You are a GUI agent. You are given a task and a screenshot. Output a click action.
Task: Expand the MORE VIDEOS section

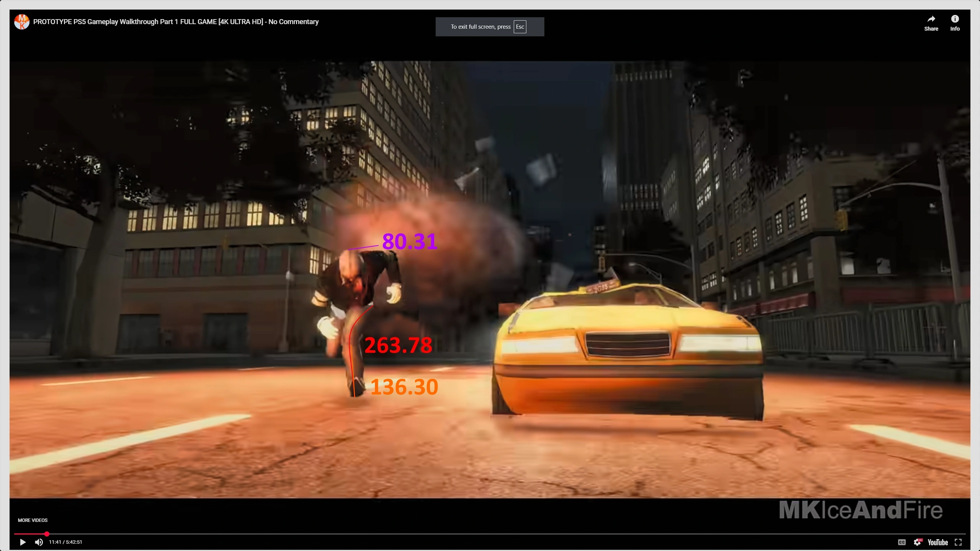click(33, 520)
